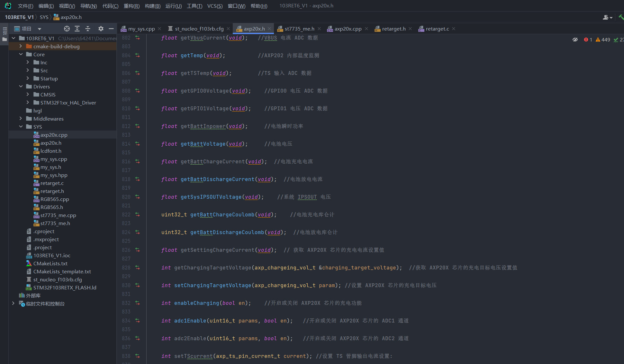Open the 构建(B) menu

point(153,6)
